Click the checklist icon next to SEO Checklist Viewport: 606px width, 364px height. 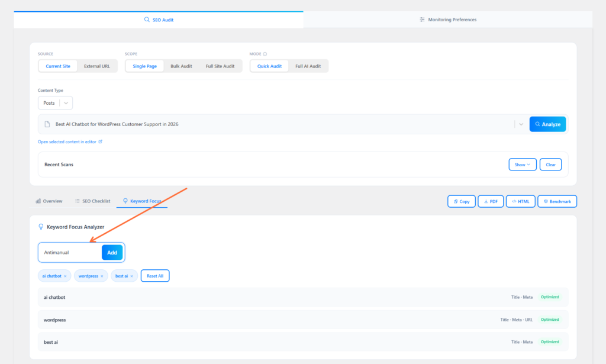click(x=76, y=201)
